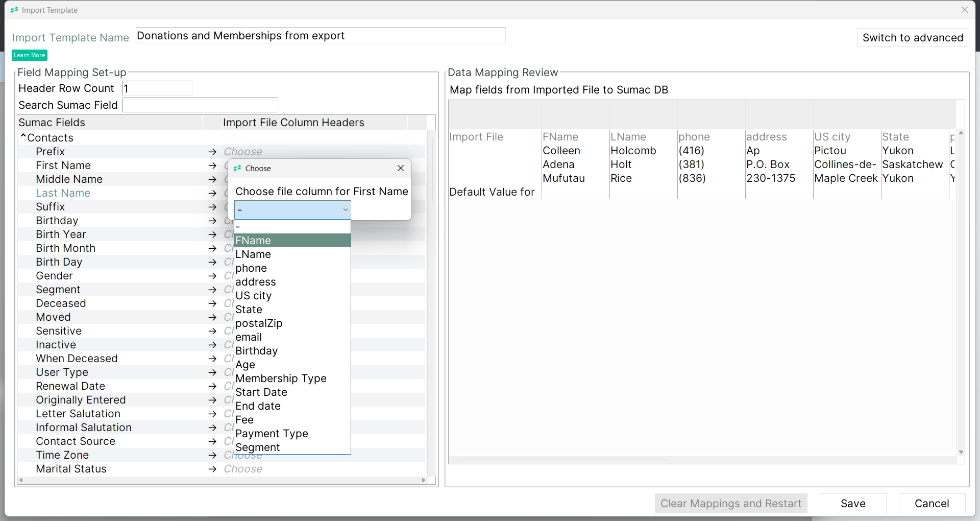The width and height of the screenshot is (980, 521).
Task: Click the Import Template window icon
Action: 14,10
